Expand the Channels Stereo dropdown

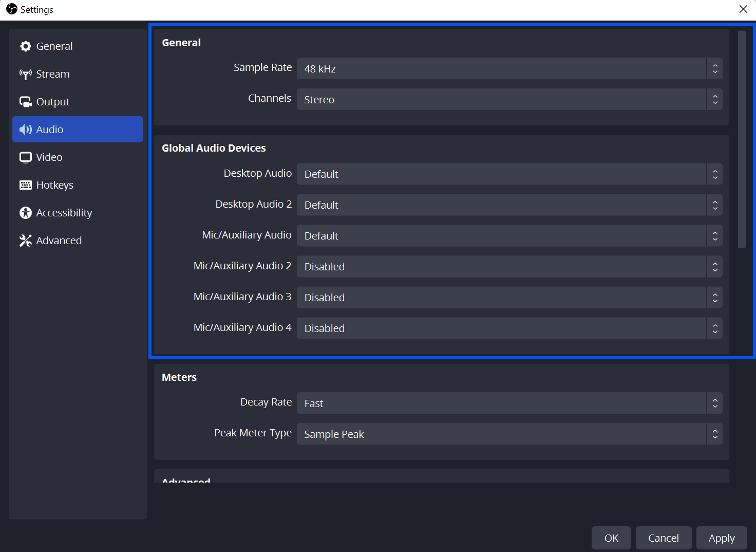(509, 99)
